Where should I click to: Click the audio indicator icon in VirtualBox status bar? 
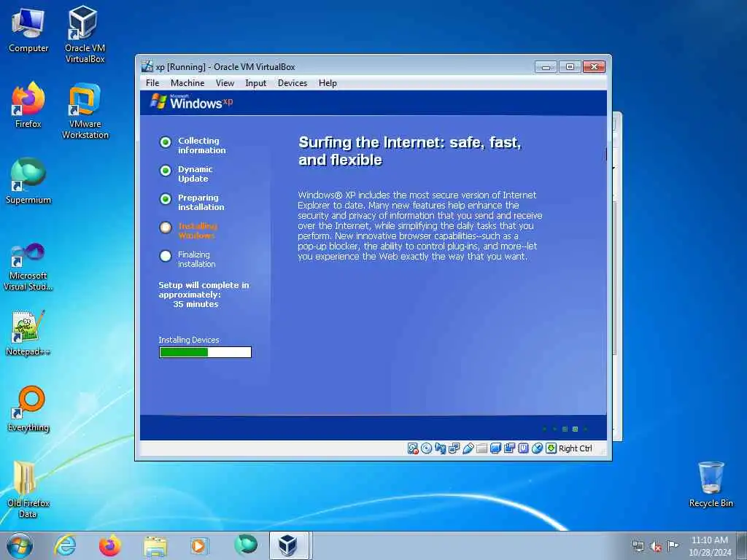click(440, 448)
